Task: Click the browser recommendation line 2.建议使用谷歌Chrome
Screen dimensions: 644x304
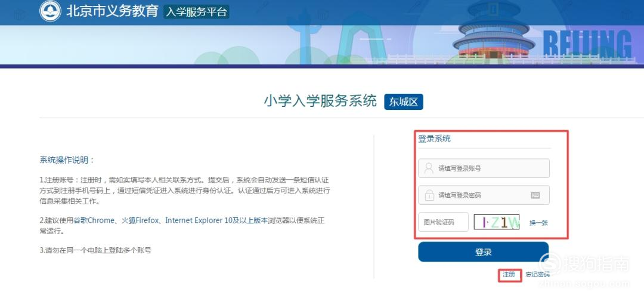Action: pyautogui.click(x=182, y=226)
